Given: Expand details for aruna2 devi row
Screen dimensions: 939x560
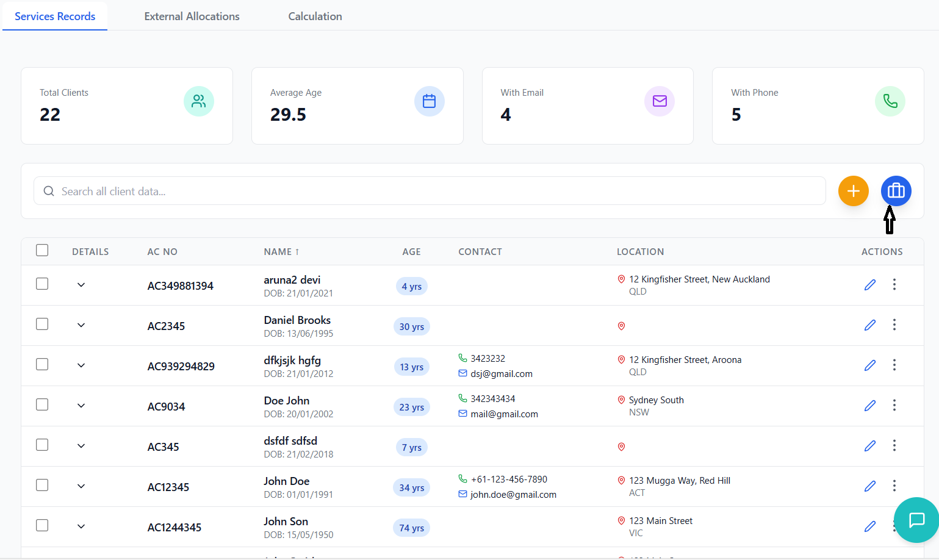Looking at the screenshot, I should coord(81,285).
